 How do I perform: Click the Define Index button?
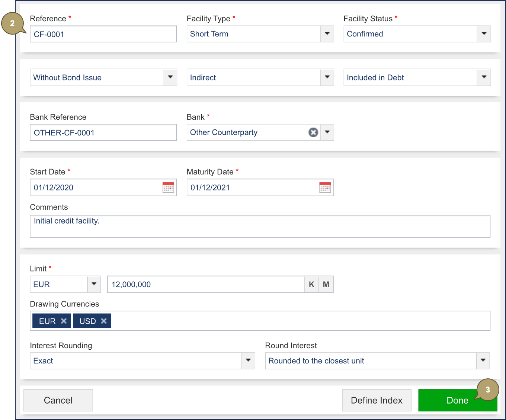[x=377, y=400]
